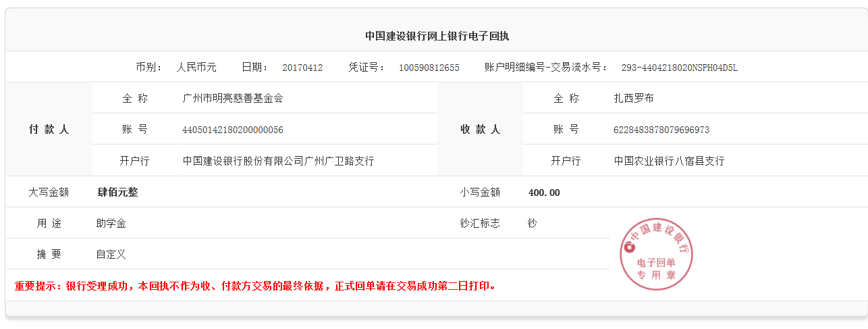868x329 pixels.
Task: Click the date value 20170412
Action: (x=302, y=68)
